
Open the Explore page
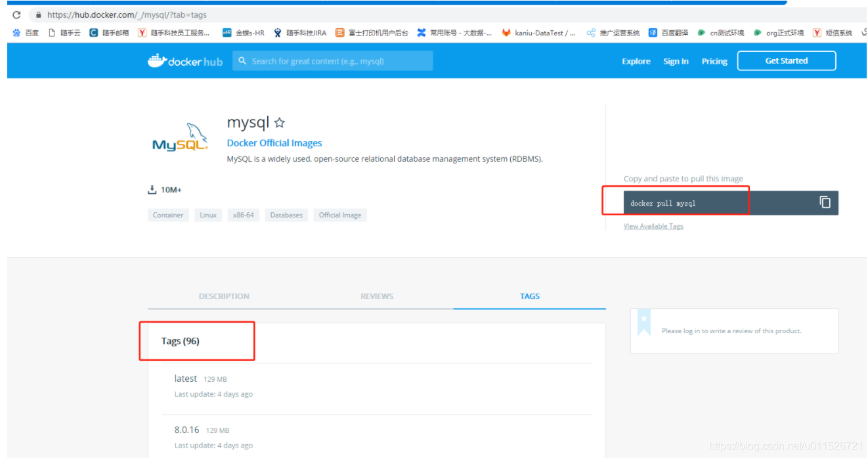(636, 61)
